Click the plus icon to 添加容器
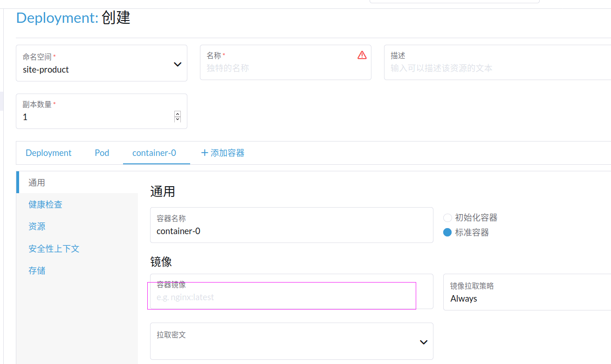This screenshot has width=611, height=364. pyautogui.click(x=204, y=153)
